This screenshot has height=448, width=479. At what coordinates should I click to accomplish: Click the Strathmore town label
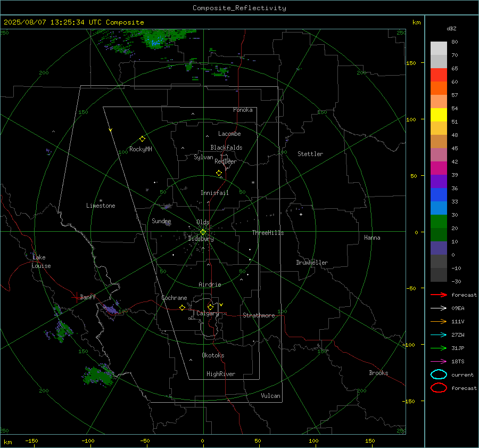pyautogui.click(x=259, y=315)
